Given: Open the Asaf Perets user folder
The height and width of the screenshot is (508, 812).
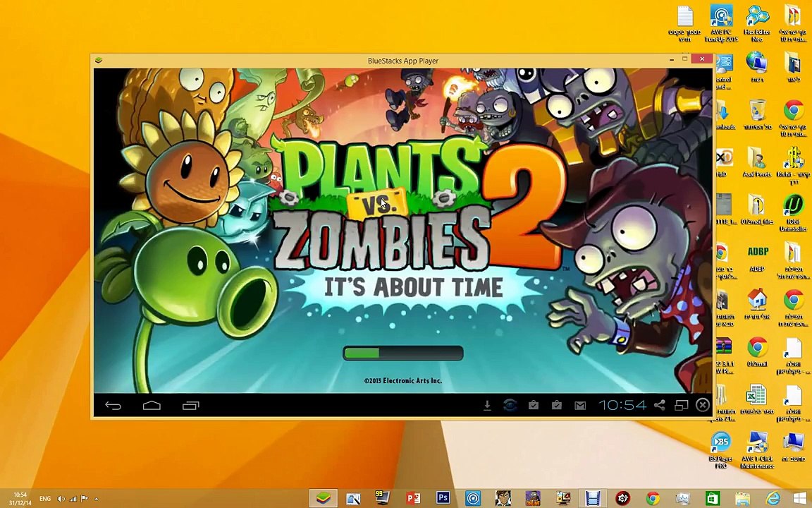Looking at the screenshot, I should coord(757,162).
